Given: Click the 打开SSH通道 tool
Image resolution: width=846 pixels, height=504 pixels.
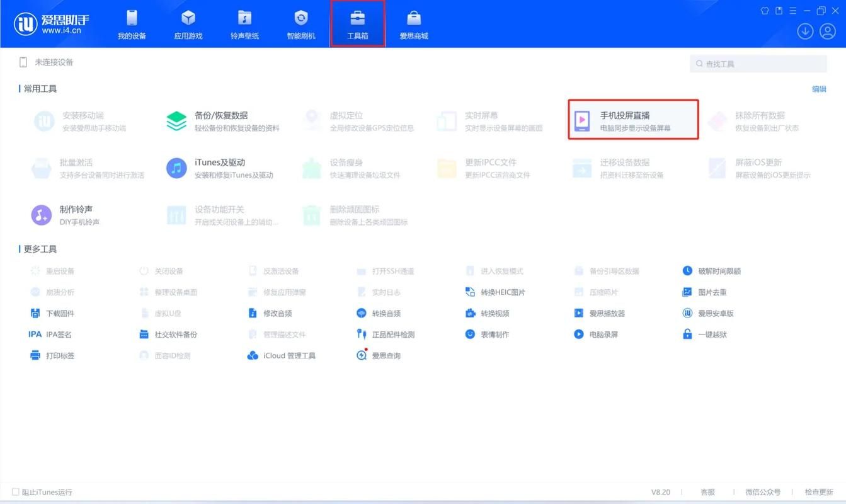Looking at the screenshot, I should [386, 271].
